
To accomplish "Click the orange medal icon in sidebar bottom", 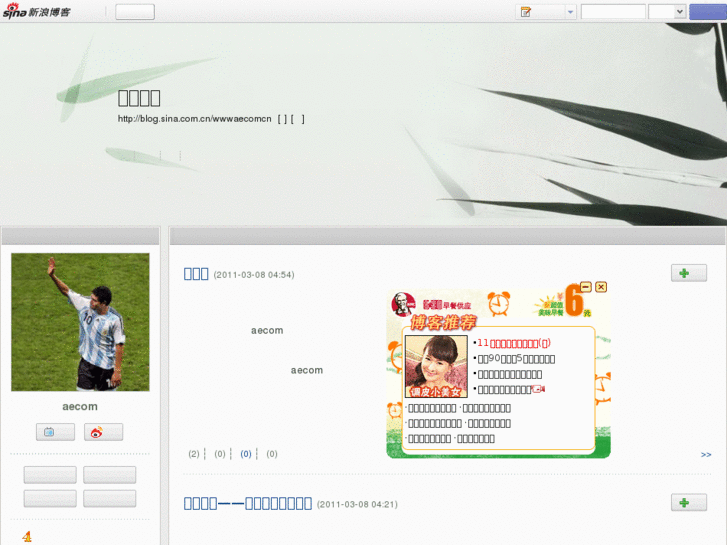I will (27, 537).
